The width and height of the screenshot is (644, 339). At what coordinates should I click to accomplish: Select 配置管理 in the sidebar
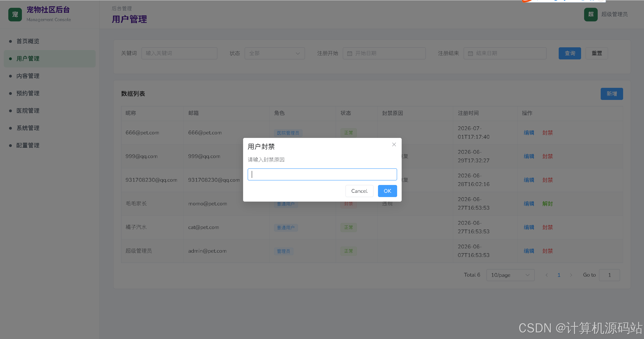click(50, 145)
